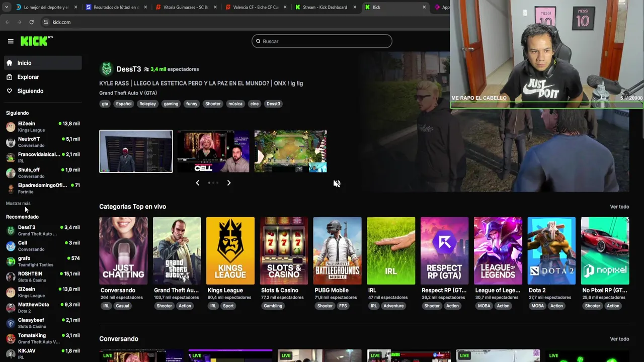Open DessT3 channel avatar
644x362 pixels.
107,69
